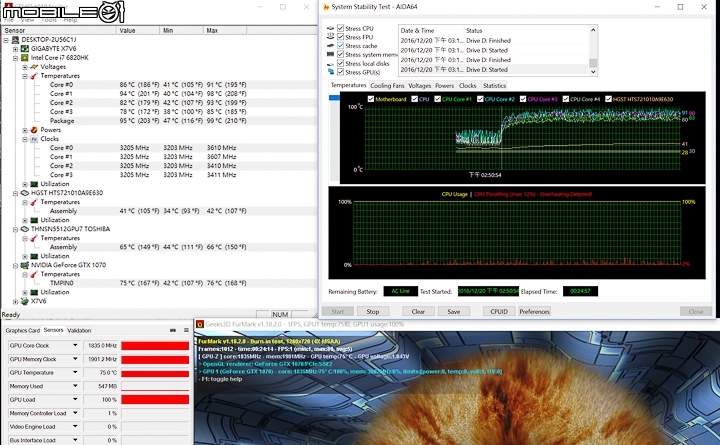
Task: Click the GIGABYTE X7V6 motherboard icon
Action: [25, 49]
